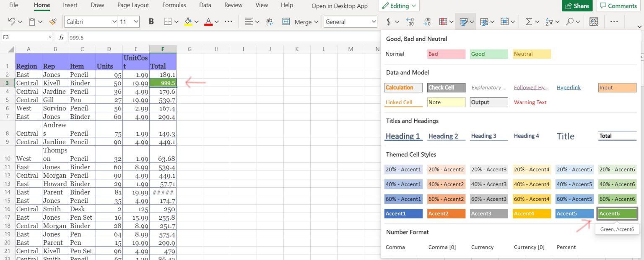Click the green Share button

point(577,6)
